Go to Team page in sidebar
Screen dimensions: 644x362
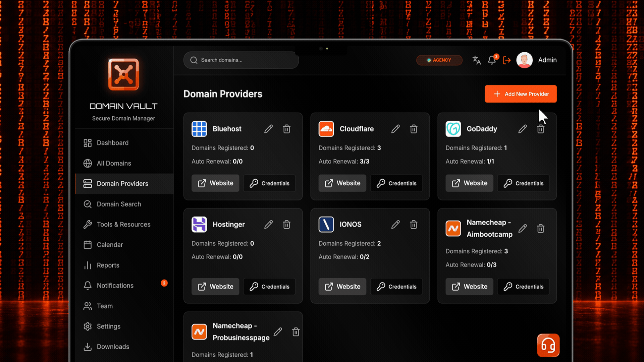[x=124, y=306]
